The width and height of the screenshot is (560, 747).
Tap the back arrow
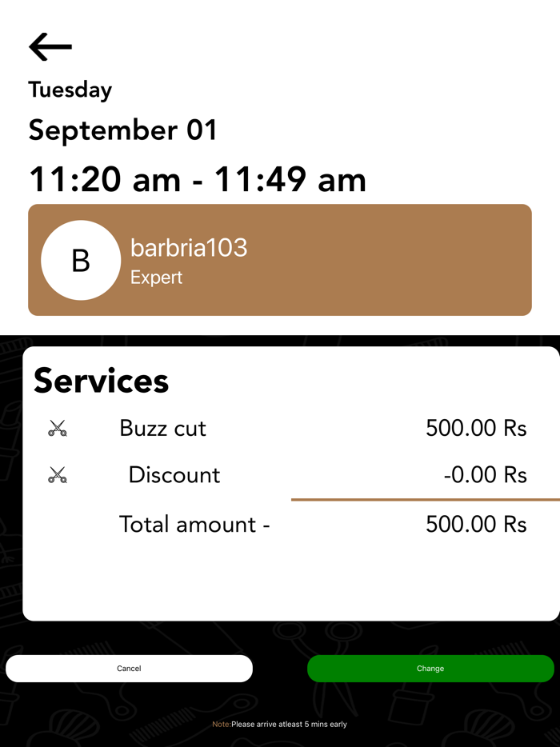tap(50, 47)
